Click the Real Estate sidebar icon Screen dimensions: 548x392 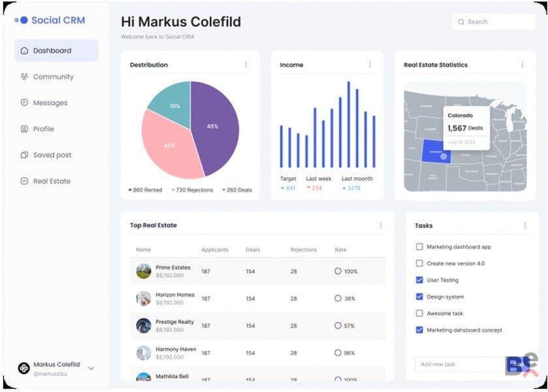tap(24, 181)
